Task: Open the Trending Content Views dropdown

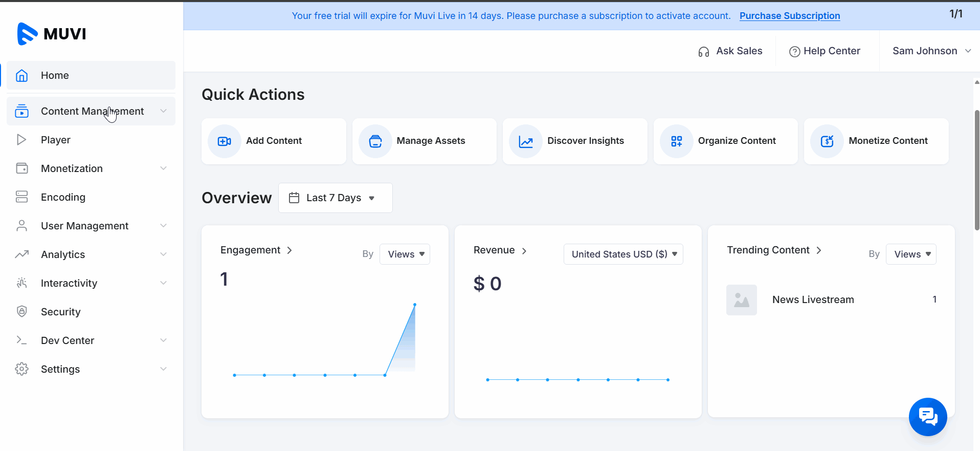Action: 911,254
